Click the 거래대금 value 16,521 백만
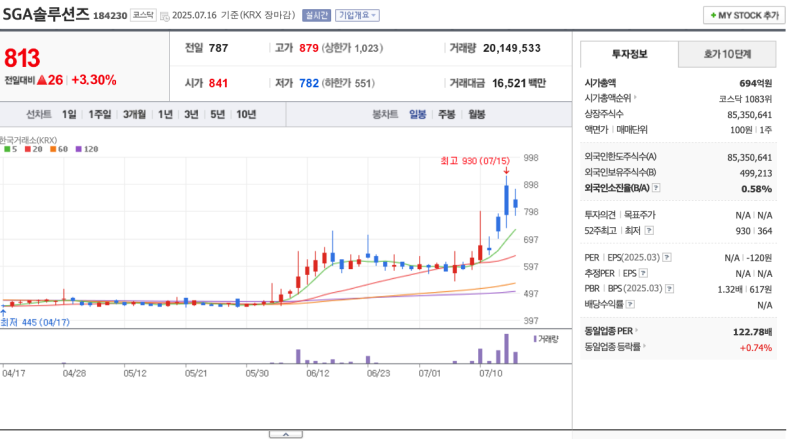800x439 pixels. coord(519,83)
